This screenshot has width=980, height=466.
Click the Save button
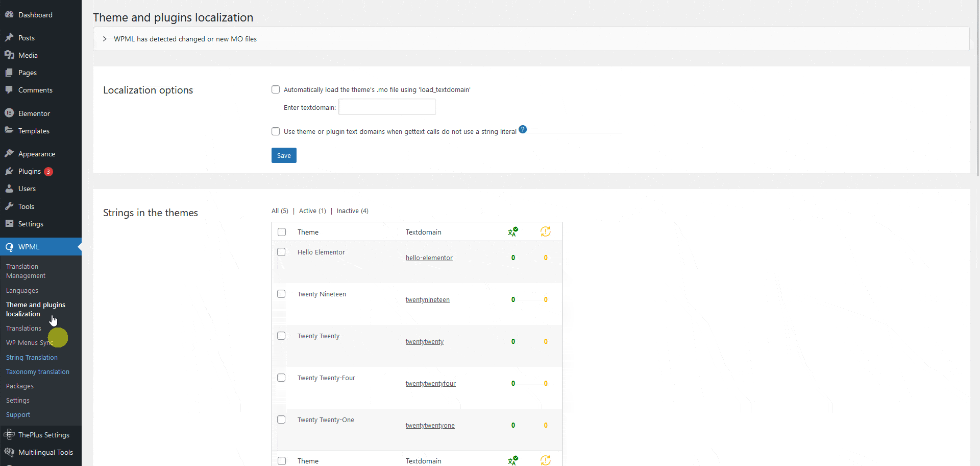284,155
